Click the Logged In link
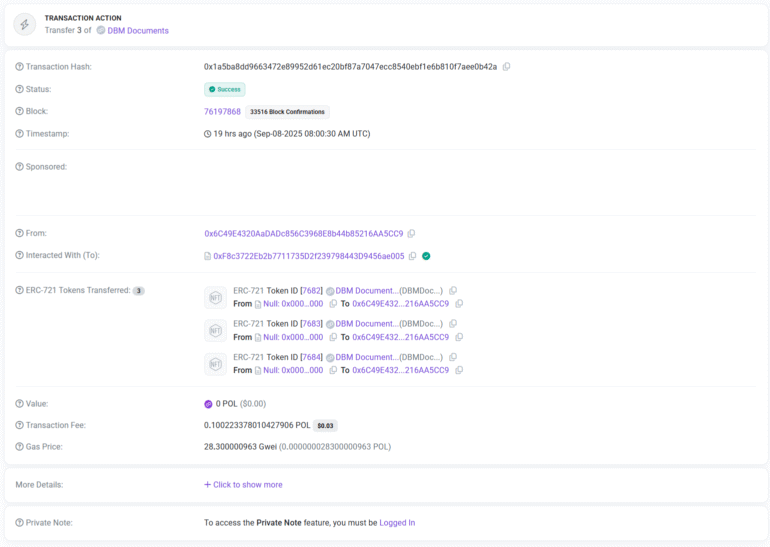Screen dimensions: 770x547 pyautogui.click(x=397, y=523)
